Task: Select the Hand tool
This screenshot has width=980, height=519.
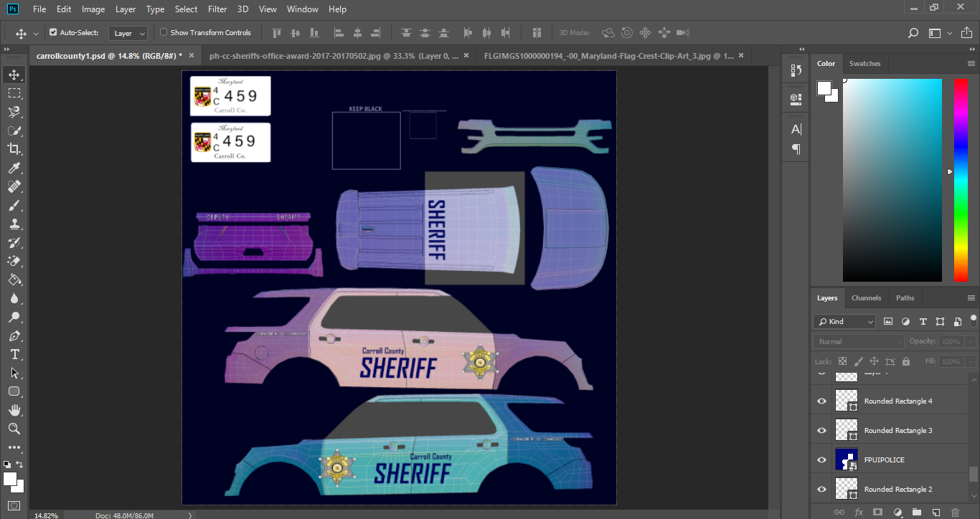Action: pyautogui.click(x=14, y=410)
